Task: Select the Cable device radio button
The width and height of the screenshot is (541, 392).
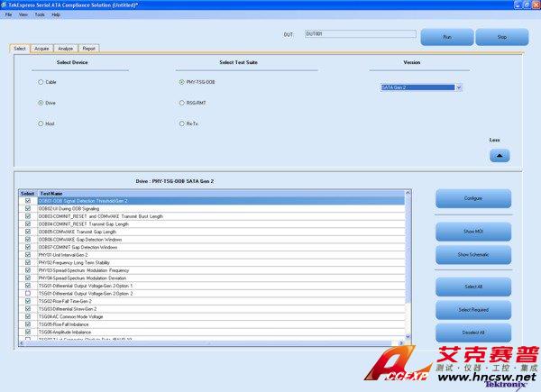Action: [x=41, y=82]
